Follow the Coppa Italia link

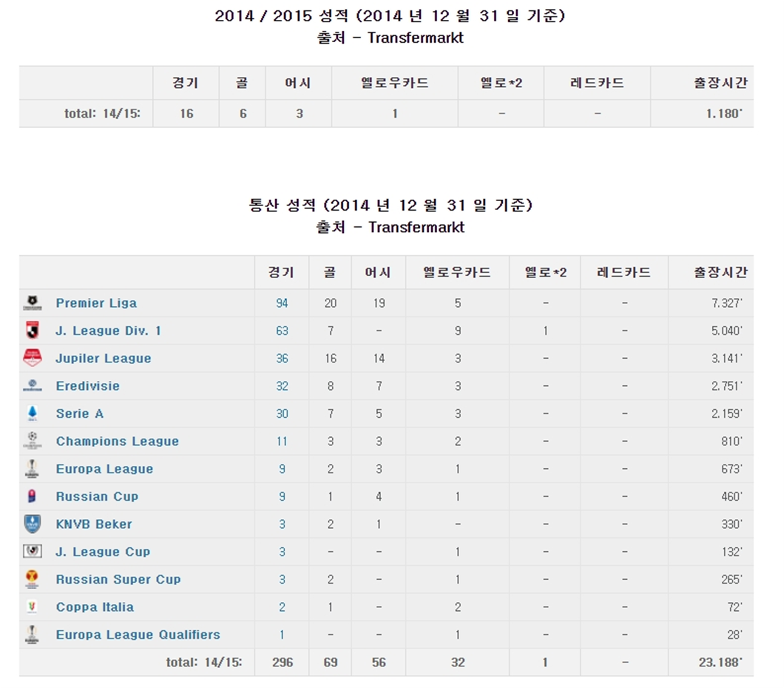point(95,607)
